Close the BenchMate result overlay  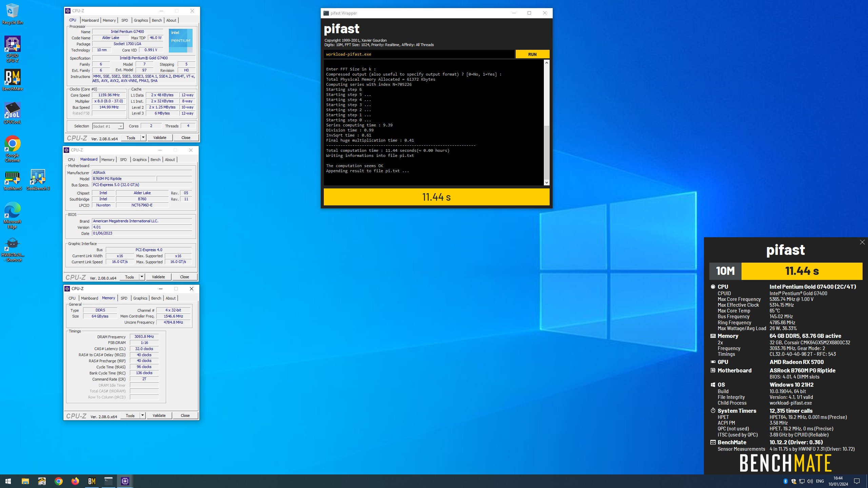(x=862, y=242)
